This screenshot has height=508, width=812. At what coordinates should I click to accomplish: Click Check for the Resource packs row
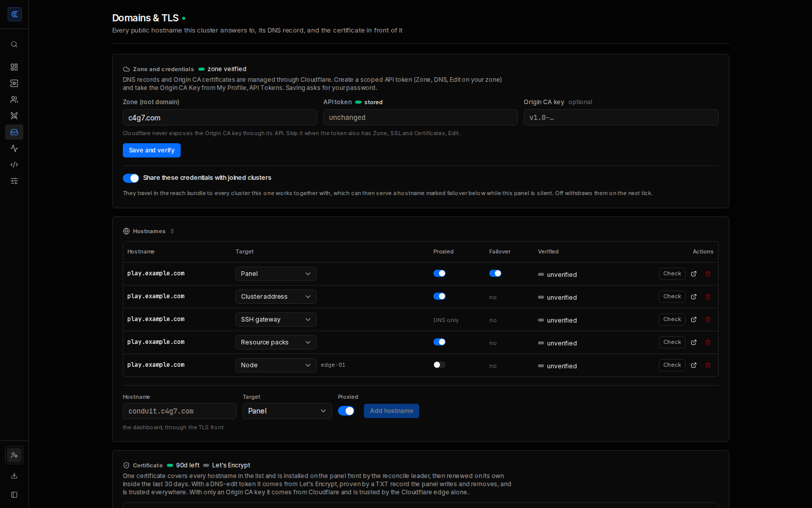pos(672,342)
